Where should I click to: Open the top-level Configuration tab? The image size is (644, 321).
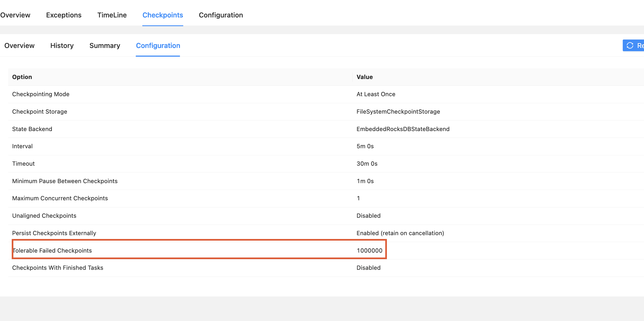[221, 15]
